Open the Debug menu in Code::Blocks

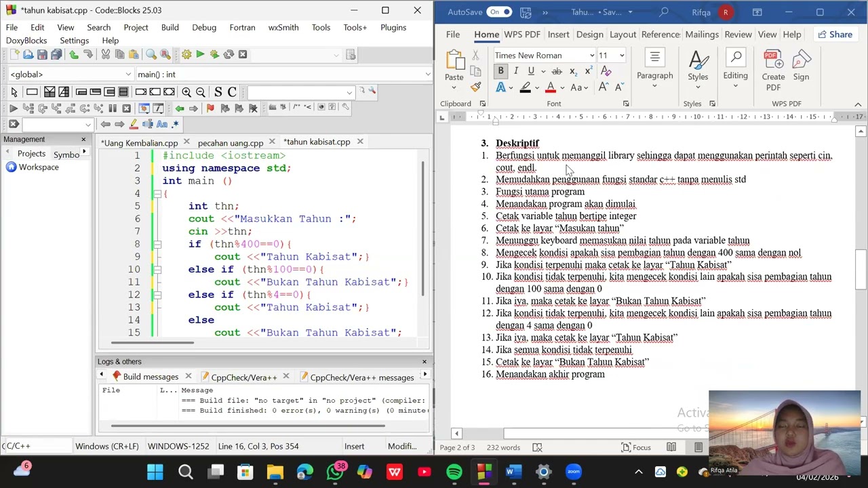coord(204,27)
